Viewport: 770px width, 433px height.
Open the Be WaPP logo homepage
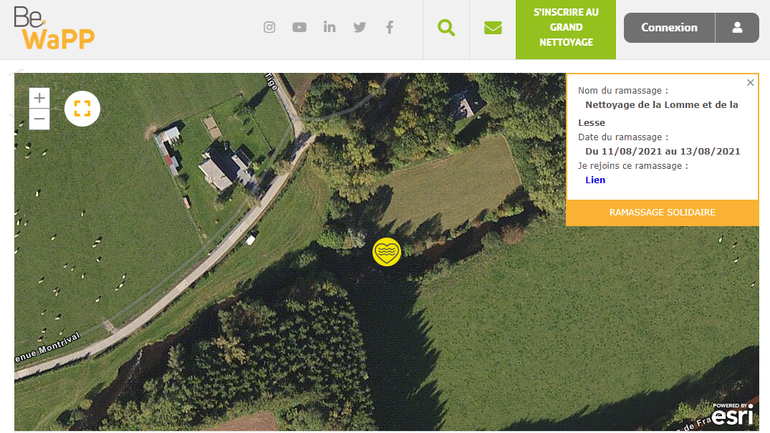click(x=54, y=28)
